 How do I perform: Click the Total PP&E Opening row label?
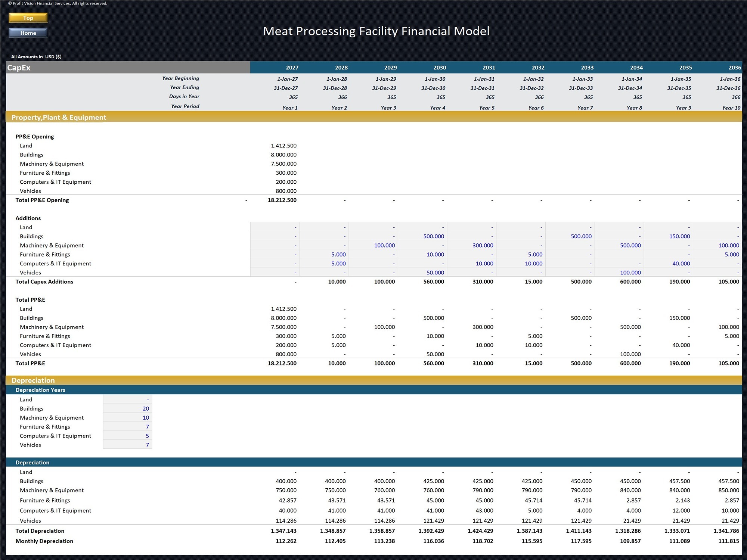(x=42, y=200)
